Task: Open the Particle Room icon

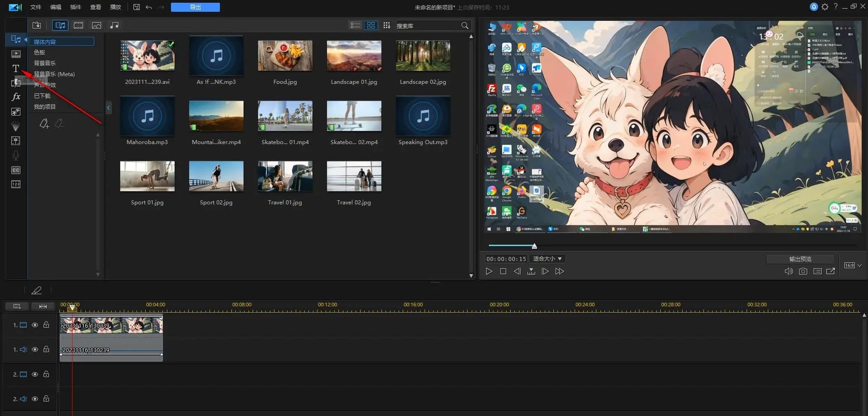Action: pyautogui.click(x=16, y=126)
